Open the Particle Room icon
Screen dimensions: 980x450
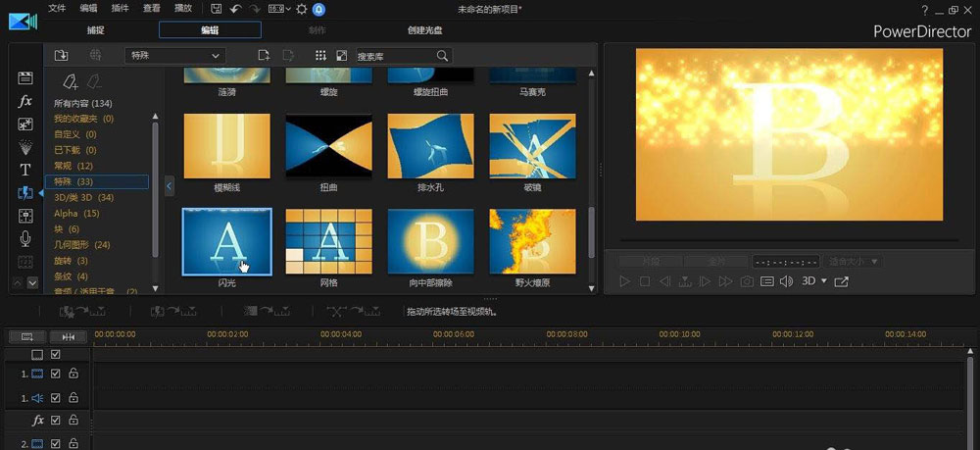coord(25,147)
